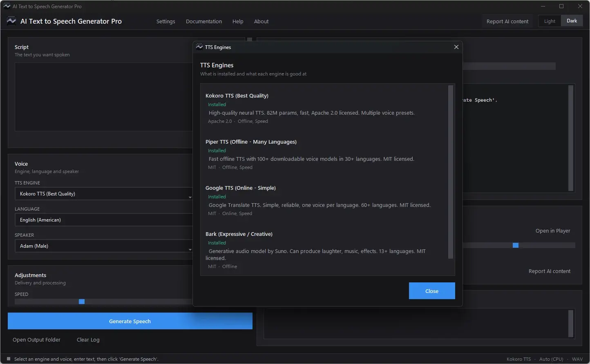
Task: Click the Installed label under Kokoro TTS
Action: [217, 104]
